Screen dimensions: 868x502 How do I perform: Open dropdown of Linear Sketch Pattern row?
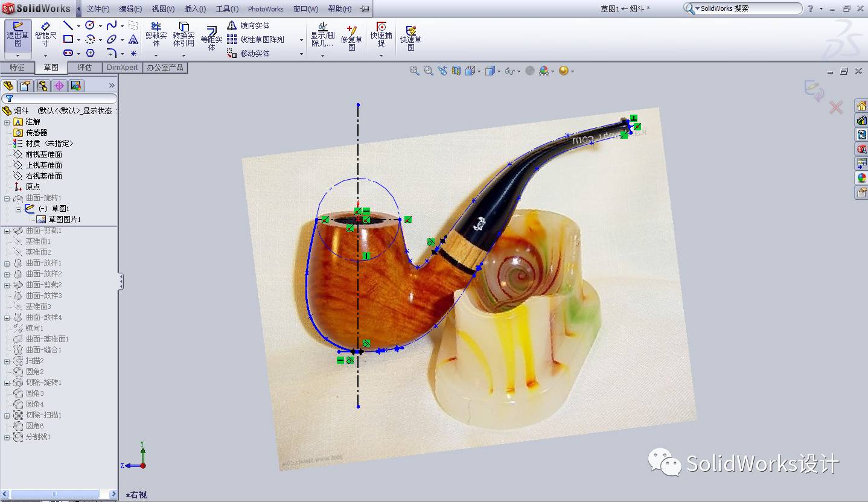point(302,40)
